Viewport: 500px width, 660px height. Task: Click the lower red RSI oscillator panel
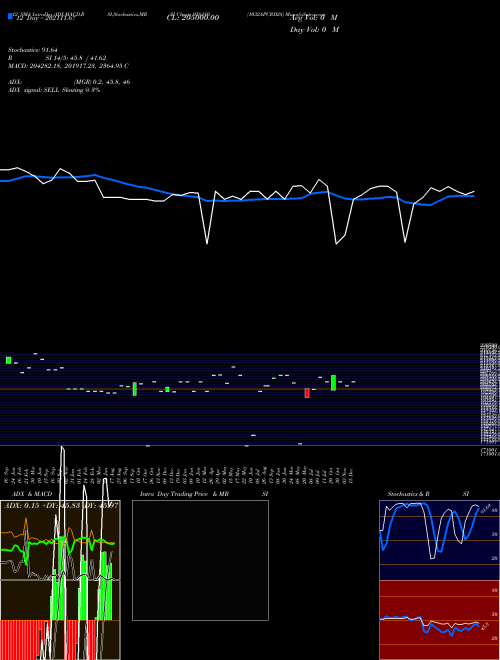coord(439,620)
